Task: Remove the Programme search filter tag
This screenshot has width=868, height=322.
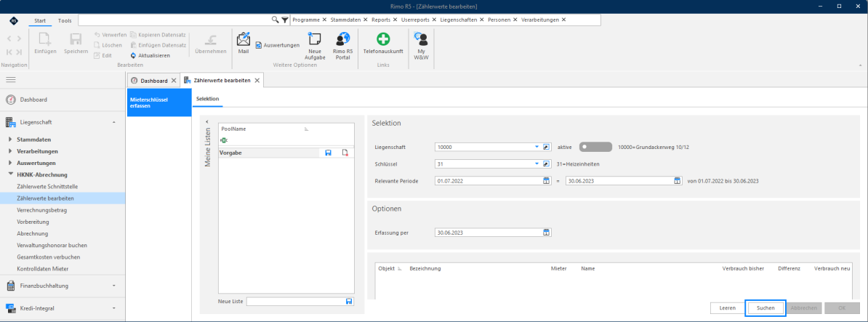Action: (324, 20)
